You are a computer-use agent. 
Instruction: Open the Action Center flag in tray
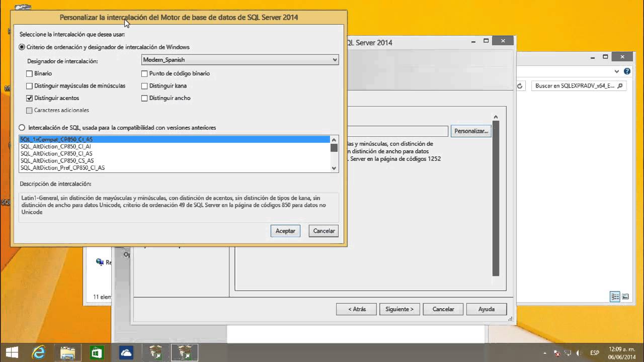point(556,353)
